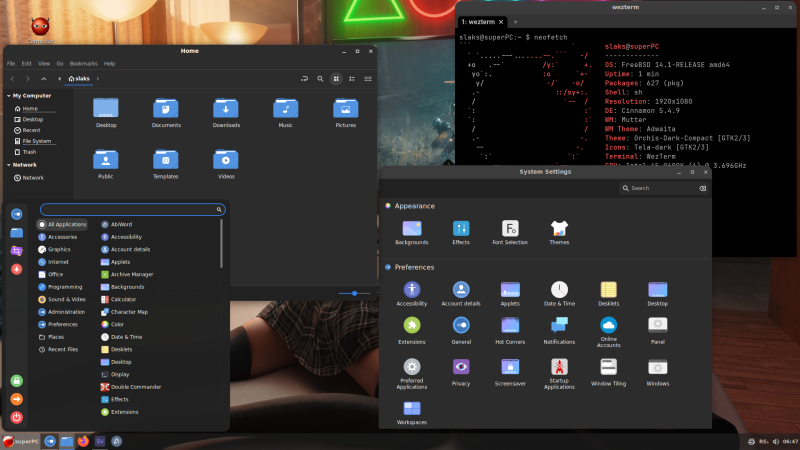Screen dimensions: 800x450
Task: Open the Edit menu in Home window
Action: pos(27,64)
